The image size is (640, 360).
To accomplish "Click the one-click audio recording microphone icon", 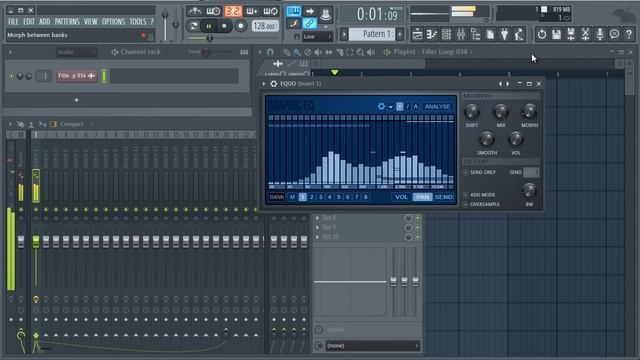I will [x=600, y=35].
